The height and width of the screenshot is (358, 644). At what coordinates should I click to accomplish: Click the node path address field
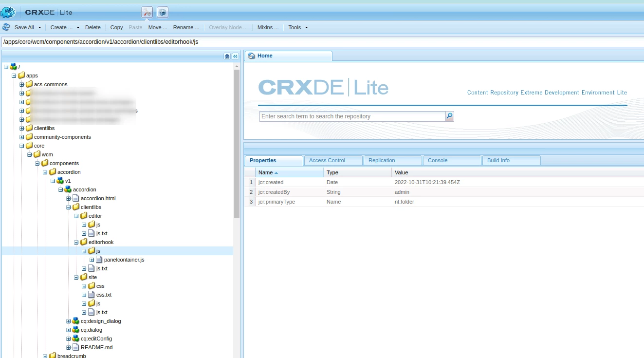pyautogui.click(x=322, y=42)
